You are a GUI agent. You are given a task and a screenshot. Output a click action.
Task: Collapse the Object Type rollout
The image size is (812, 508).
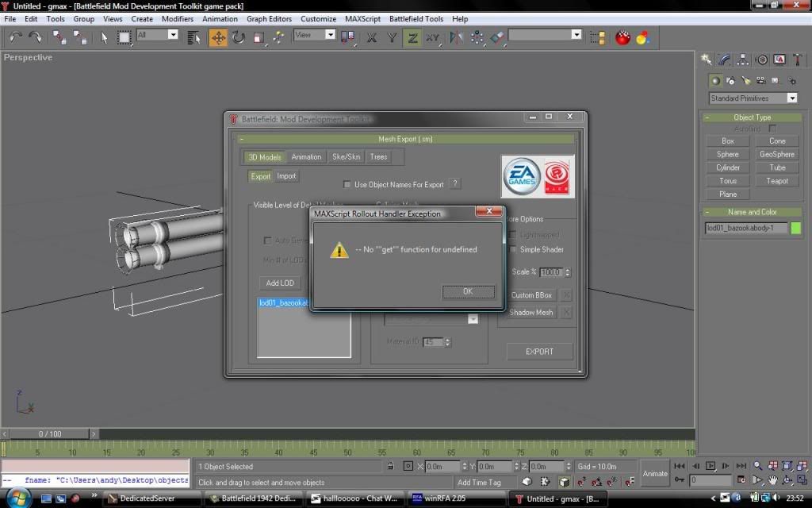(752, 117)
